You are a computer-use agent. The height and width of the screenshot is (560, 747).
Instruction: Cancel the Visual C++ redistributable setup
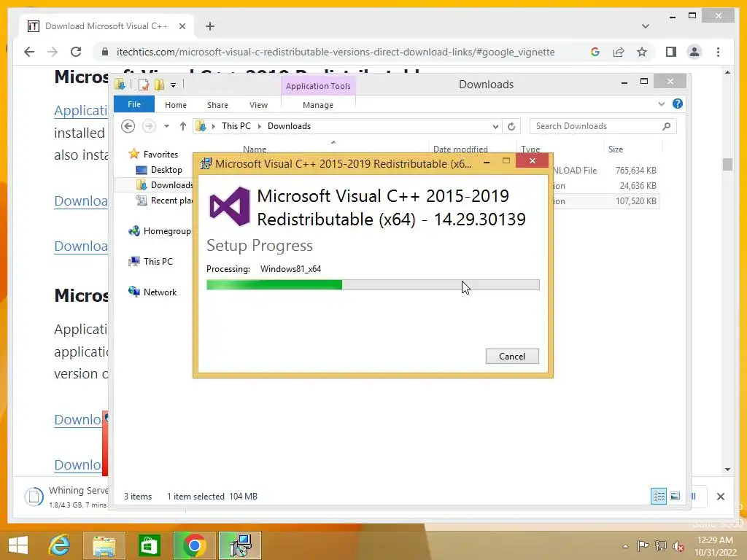[x=512, y=356]
